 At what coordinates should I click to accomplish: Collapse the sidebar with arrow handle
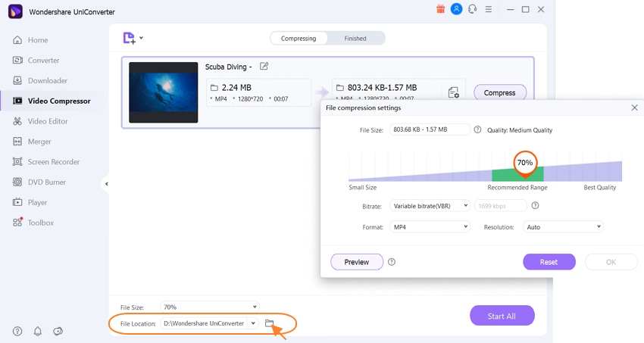click(x=106, y=184)
